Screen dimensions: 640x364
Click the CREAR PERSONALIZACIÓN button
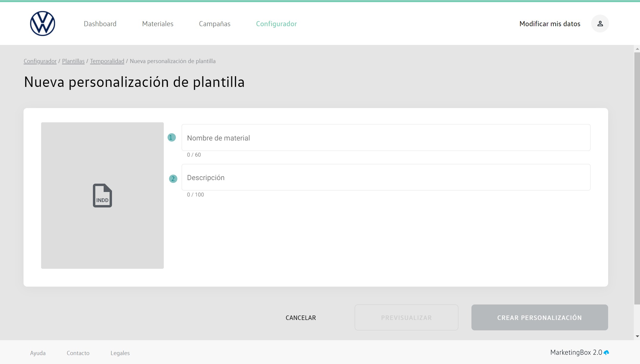click(539, 318)
